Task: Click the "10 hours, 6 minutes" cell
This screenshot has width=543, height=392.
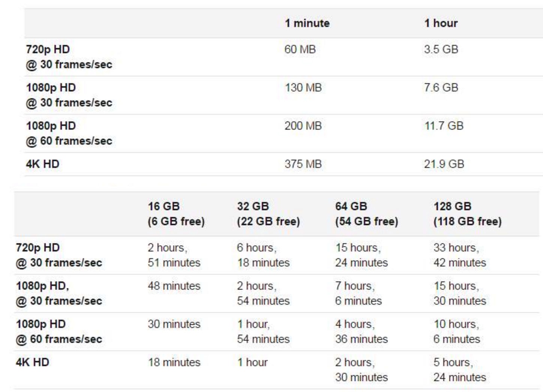Action: (x=457, y=332)
